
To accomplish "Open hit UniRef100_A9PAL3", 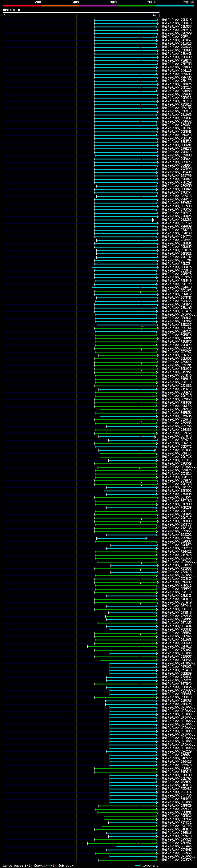I will pyautogui.click(x=177, y=23).
